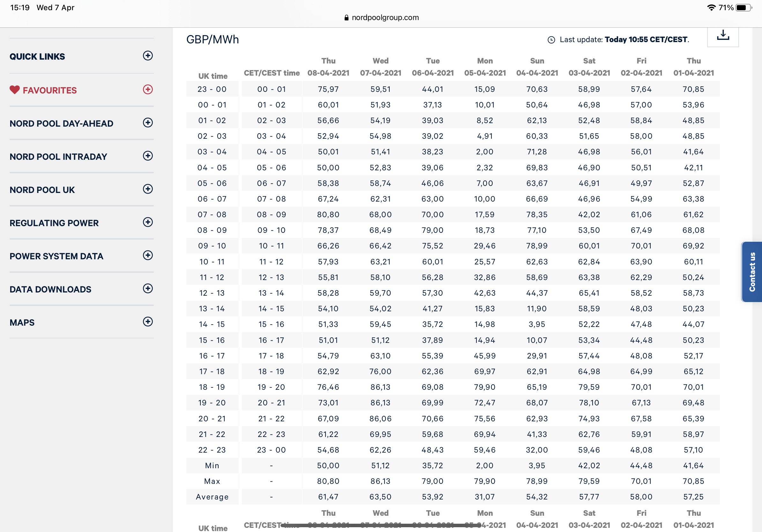Expand Favourites using red plus icon
The width and height of the screenshot is (762, 532).
point(148,89)
